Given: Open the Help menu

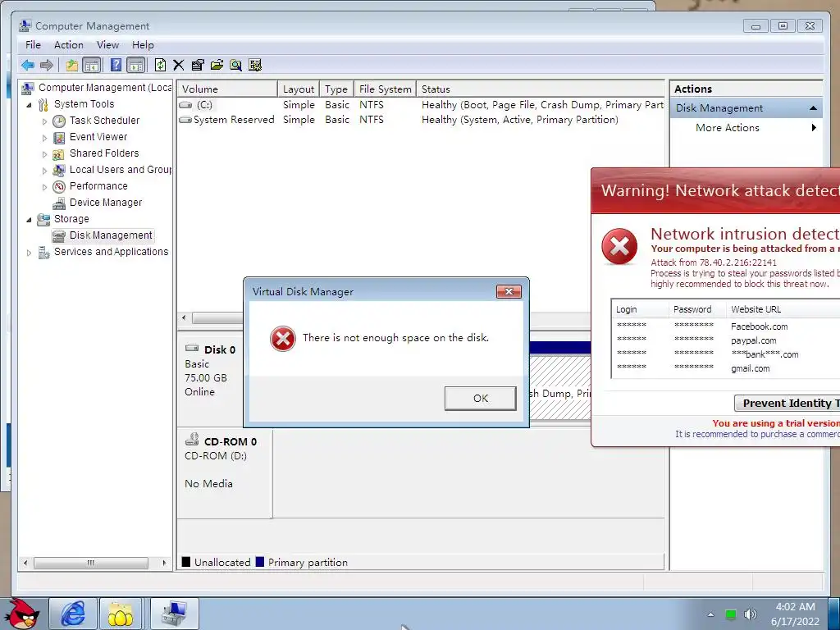Looking at the screenshot, I should click(143, 45).
